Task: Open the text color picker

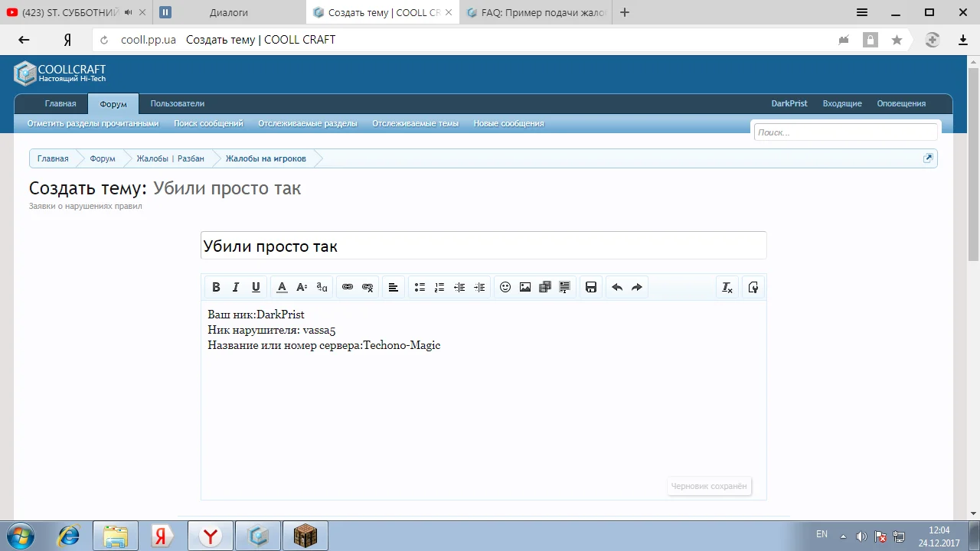Action: pos(282,287)
